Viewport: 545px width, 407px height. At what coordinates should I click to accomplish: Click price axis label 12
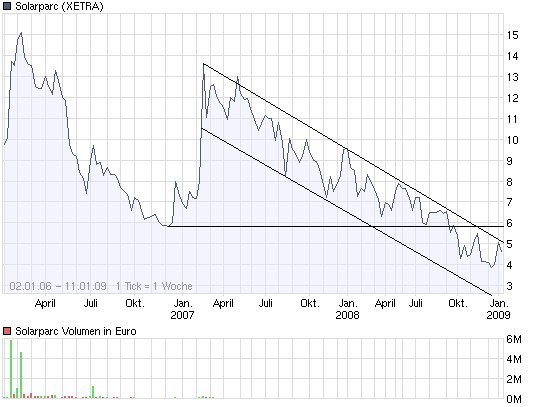[x=512, y=98]
